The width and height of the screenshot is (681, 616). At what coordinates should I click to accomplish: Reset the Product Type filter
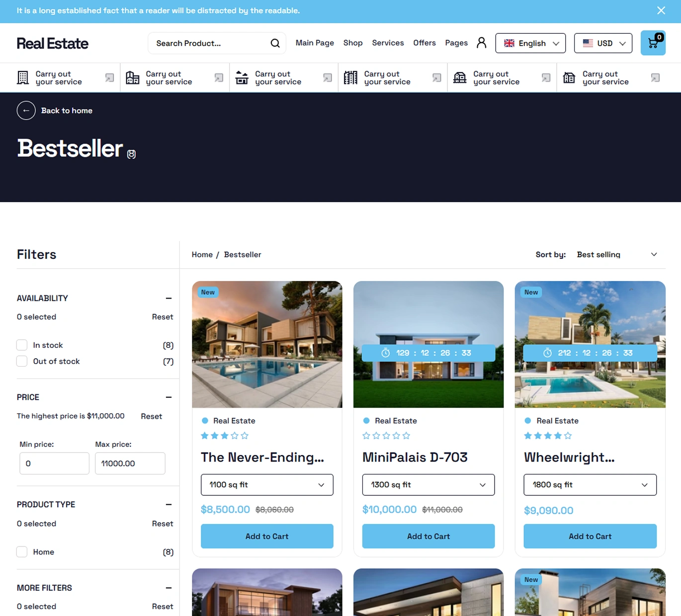pyautogui.click(x=163, y=524)
